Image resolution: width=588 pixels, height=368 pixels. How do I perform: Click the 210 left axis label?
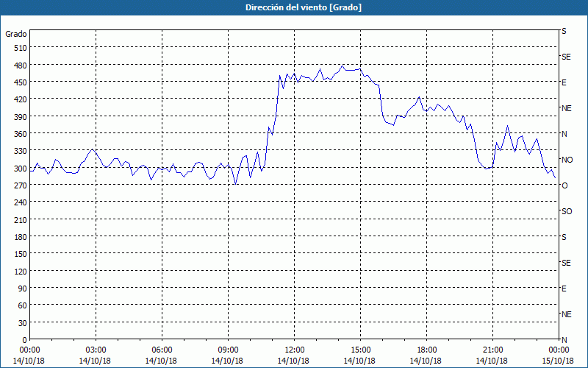tap(21, 219)
